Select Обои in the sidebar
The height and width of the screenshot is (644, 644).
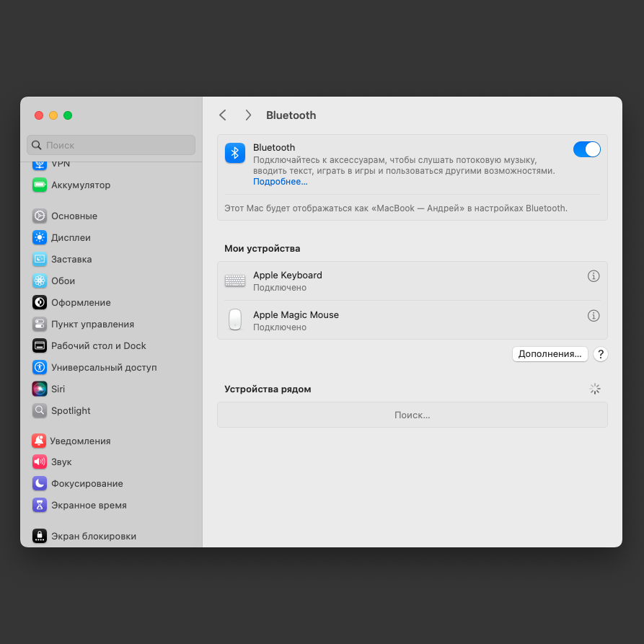pyautogui.click(x=63, y=281)
